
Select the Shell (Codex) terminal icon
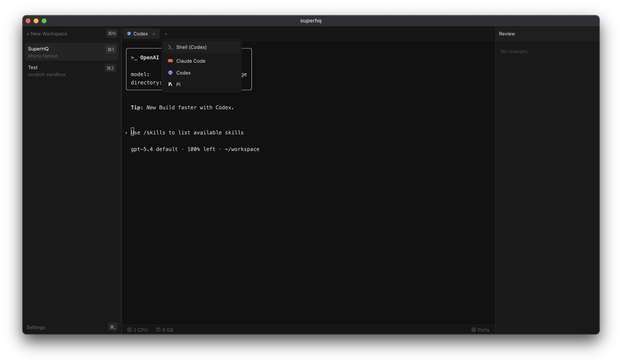pyautogui.click(x=170, y=47)
